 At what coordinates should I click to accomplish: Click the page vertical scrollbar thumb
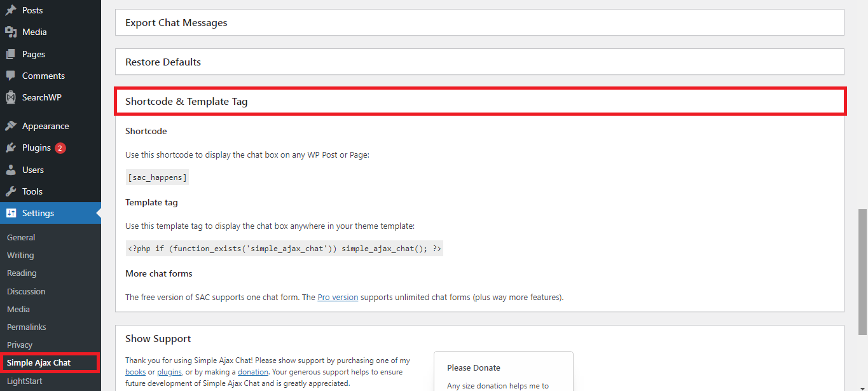coord(863,271)
